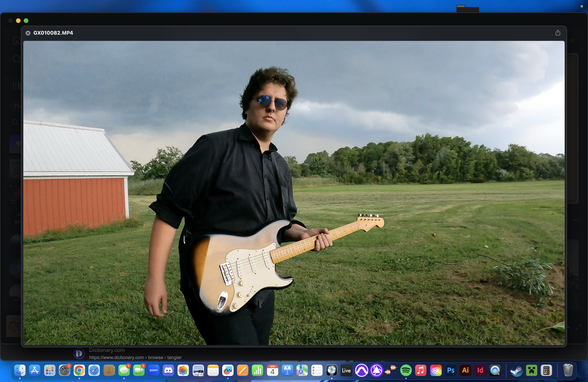Viewport: 588px width, 382px height.
Task: Launch Adobe Illustrator from the dock
Action: coord(465,370)
